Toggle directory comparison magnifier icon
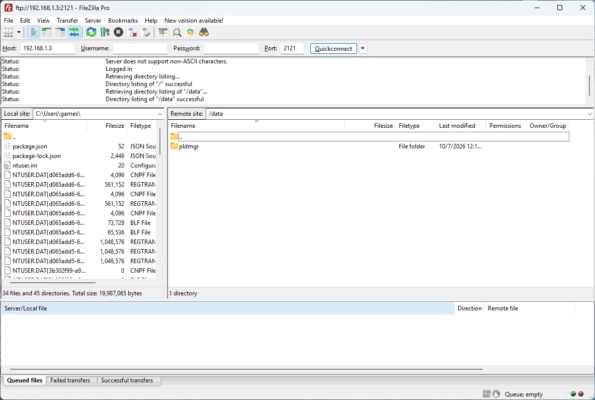The height and width of the screenshot is (400, 595). pyautogui.click(x=177, y=32)
